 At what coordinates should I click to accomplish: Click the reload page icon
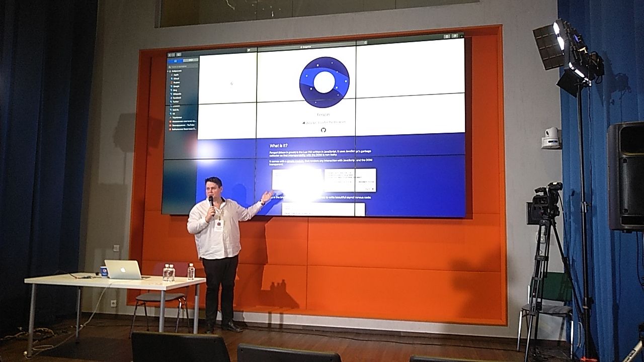pyautogui.click(x=365, y=43)
